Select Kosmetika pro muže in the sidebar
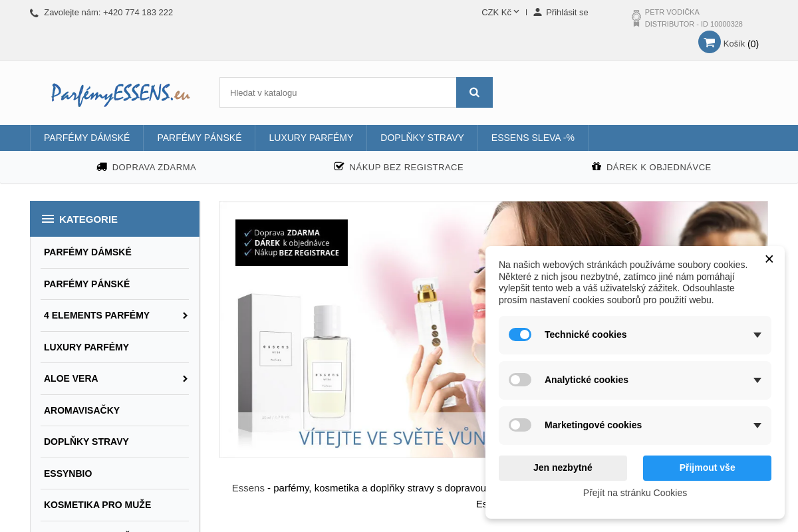Screen dimensions: 798x532 coord(98,505)
